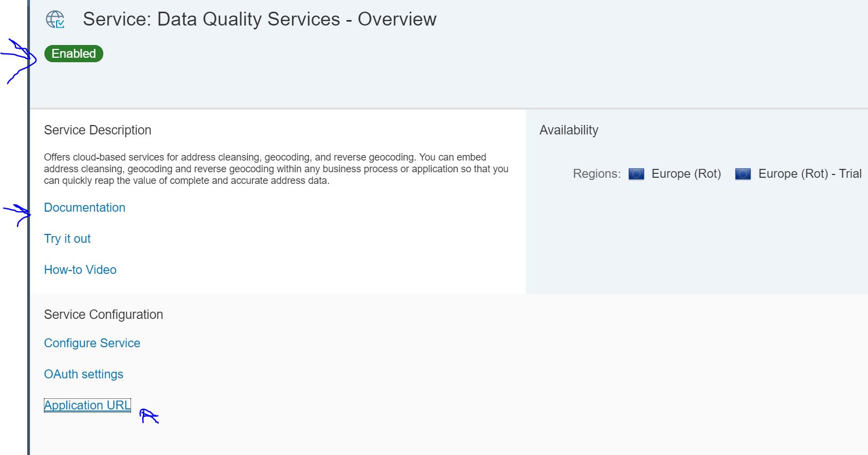Open the Application URL link

pyautogui.click(x=87, y=406)
